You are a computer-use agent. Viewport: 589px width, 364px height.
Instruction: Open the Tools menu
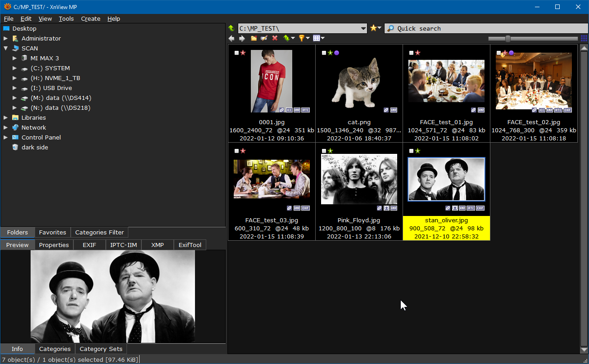pyautogui.click(x=66, y=18)
